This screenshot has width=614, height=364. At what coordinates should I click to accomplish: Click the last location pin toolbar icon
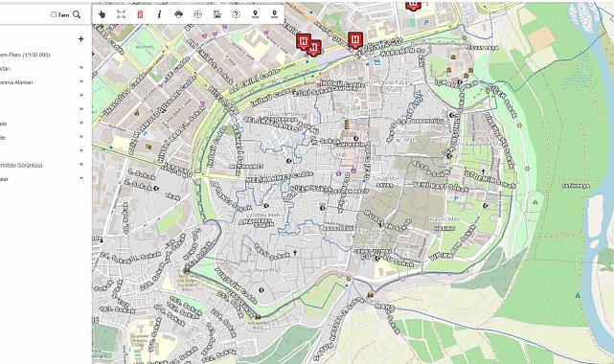click(x=275, y=14)
